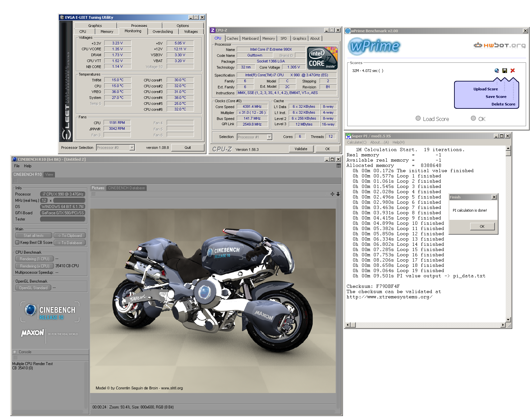Toggle the Console panel checkbox in Cinebench
Image resolution: width=532 pixels, height=417 pixels.
point(15,352)
